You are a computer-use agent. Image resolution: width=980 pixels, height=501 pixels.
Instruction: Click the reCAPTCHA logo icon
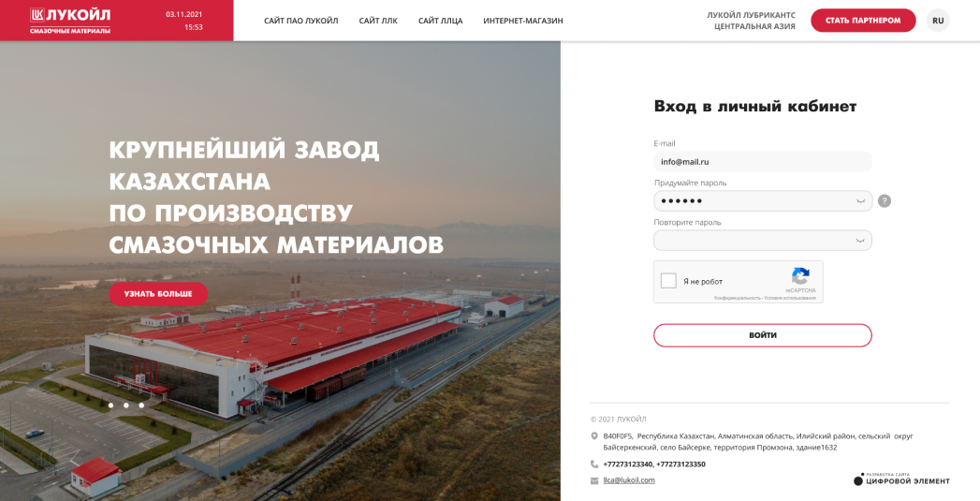pyautogui.click(x=800, y=277)
